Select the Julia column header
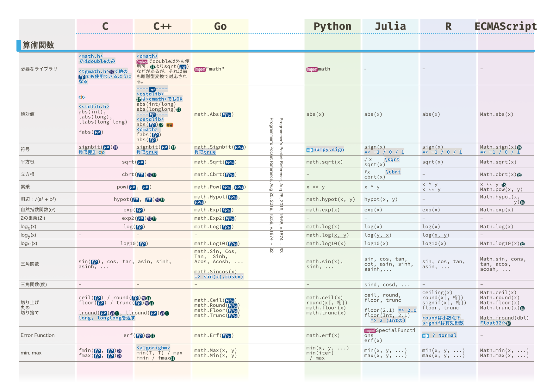The image size is (553, 392). pos(390,26)
